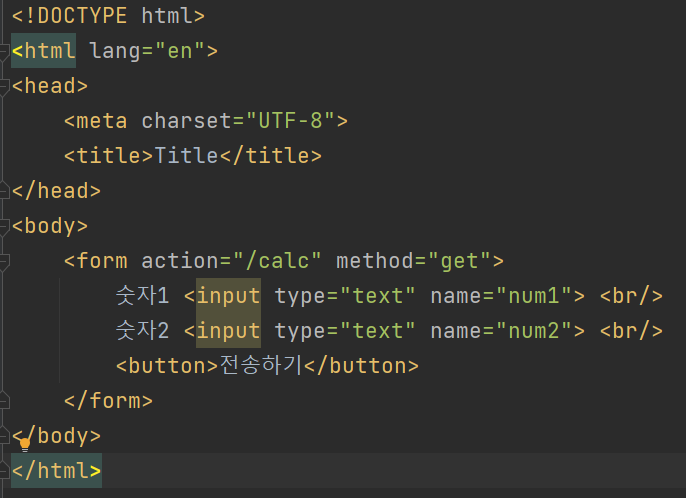Viewport: 686px width, 498px height.
Task: Click the 숫자1 label text
Action: [143, 295]
